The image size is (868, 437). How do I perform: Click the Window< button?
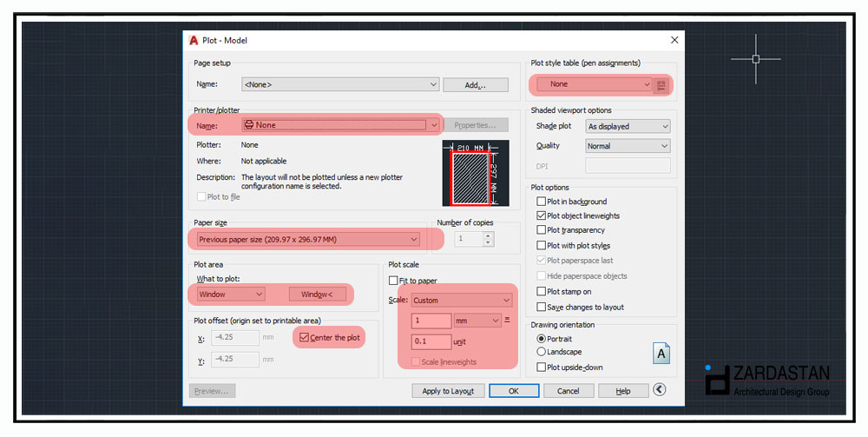click(317, 295)
